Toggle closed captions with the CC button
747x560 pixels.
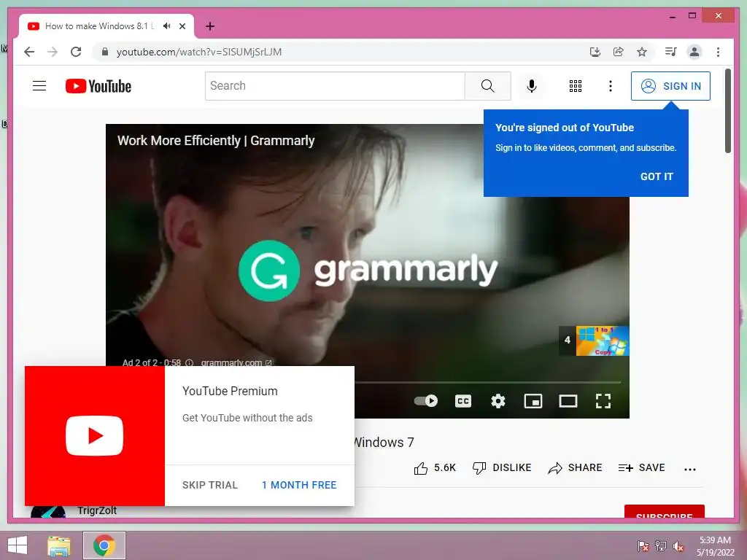pos(463,401)
